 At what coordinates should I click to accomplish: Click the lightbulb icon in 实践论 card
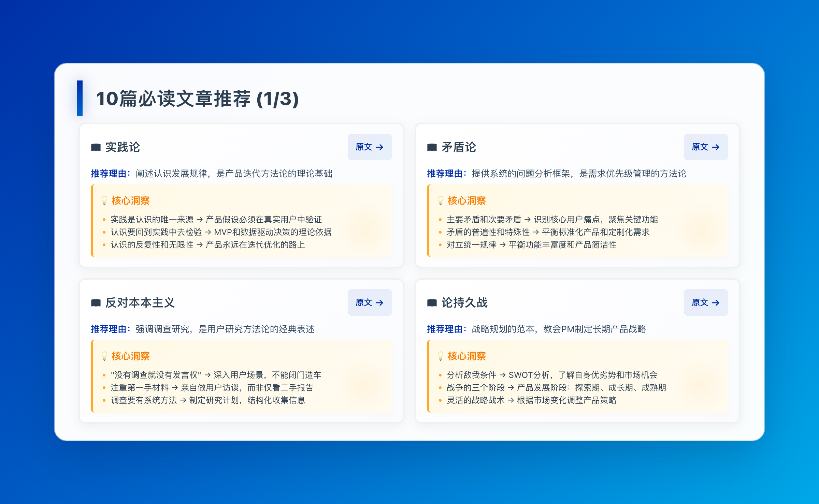click(104, 201)
